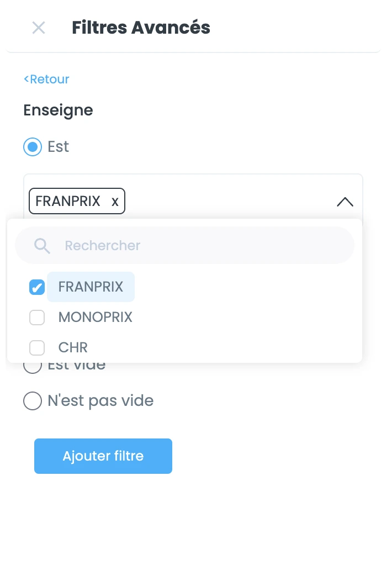Check the CHR option

coord(37,347)
